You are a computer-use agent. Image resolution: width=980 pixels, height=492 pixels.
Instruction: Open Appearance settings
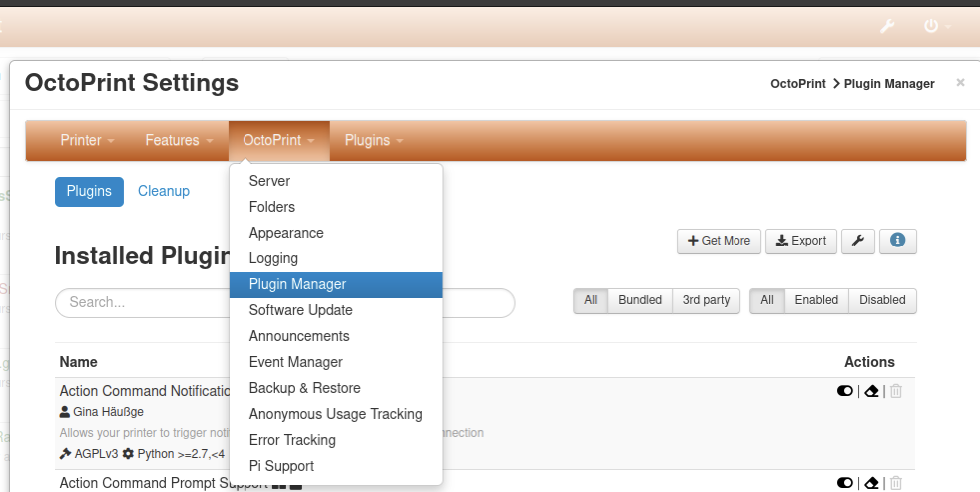336,233
